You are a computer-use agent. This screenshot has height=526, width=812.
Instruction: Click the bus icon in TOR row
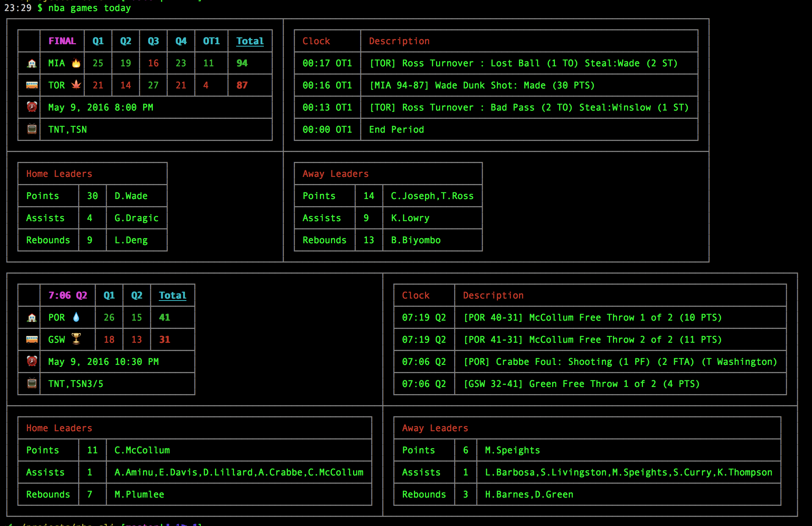(x=32, y=85)
